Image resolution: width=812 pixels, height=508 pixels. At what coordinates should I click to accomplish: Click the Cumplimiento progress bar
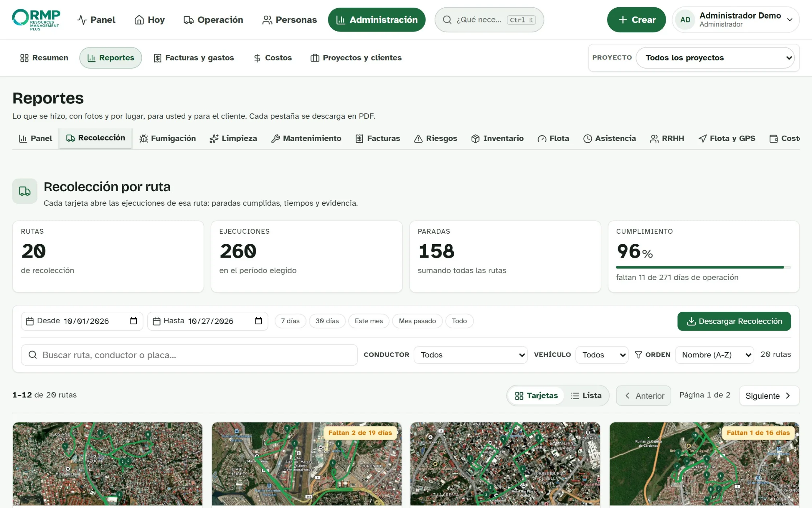tap(703, 267)
